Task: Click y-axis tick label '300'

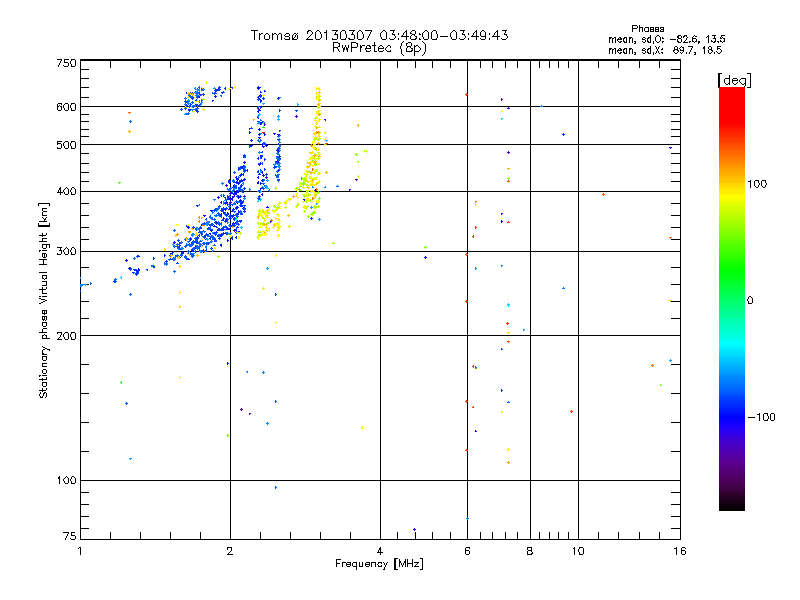Action: point(67,252)
